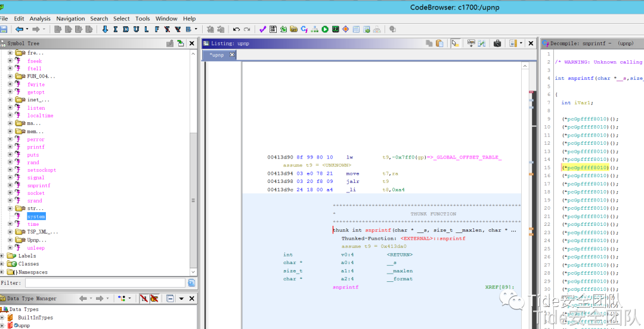Click the Symbol Tree Filter input
Image resolution: width=644 pixels, height=329 pixels.
coord(105,283)
